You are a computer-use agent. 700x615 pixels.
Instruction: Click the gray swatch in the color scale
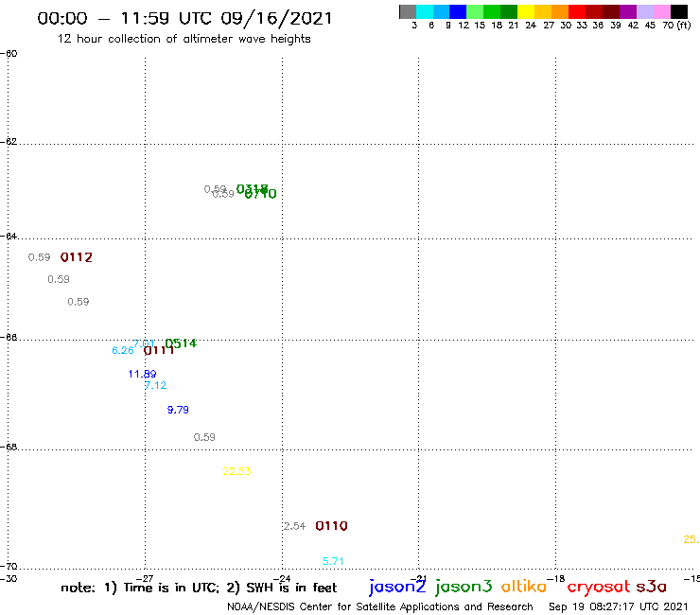[x=408, y=11]
